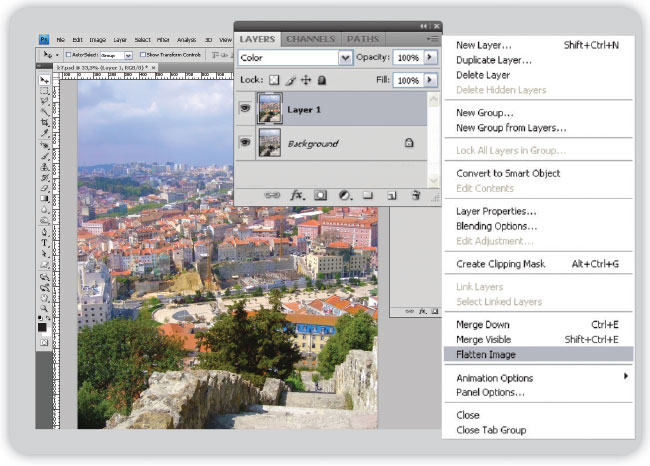Lock transparent pixels icon

pyautogui.click(x=275, y=79)
